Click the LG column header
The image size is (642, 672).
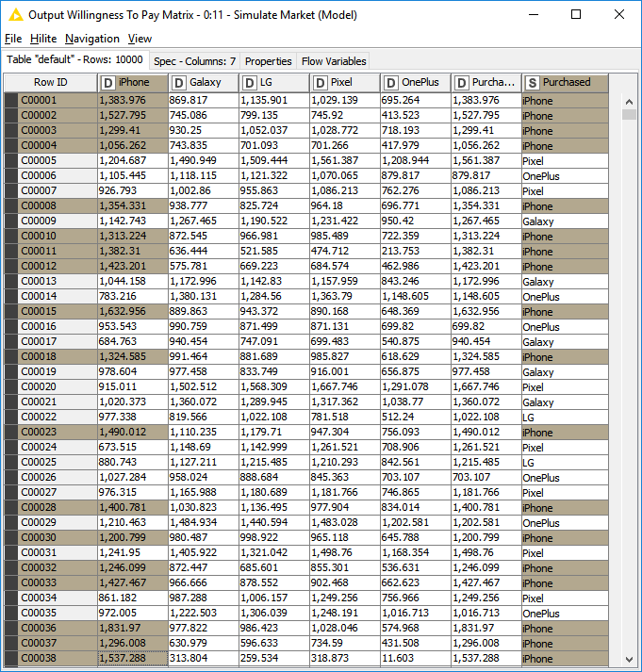tap(274, 83)
